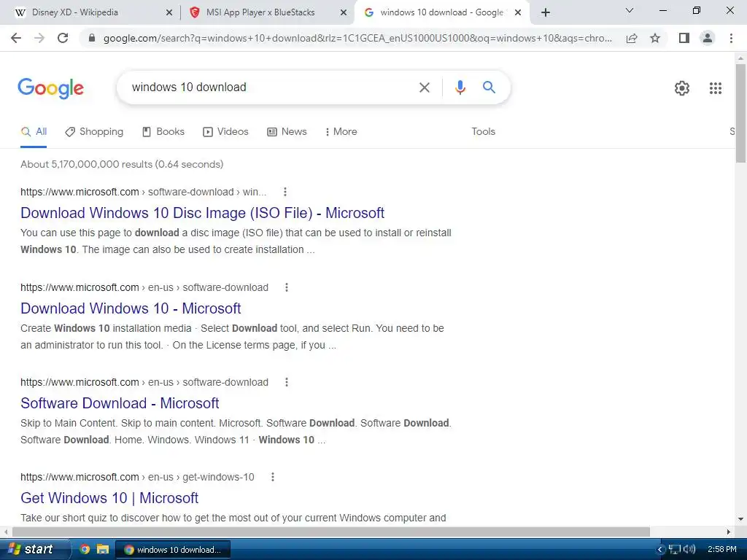747x560 pixels.
Task: Open a new browser tab
Action: 546,12
